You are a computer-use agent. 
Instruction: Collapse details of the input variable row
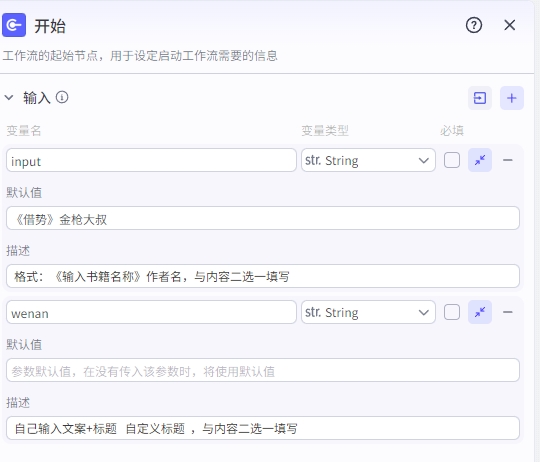click(480, 160)
